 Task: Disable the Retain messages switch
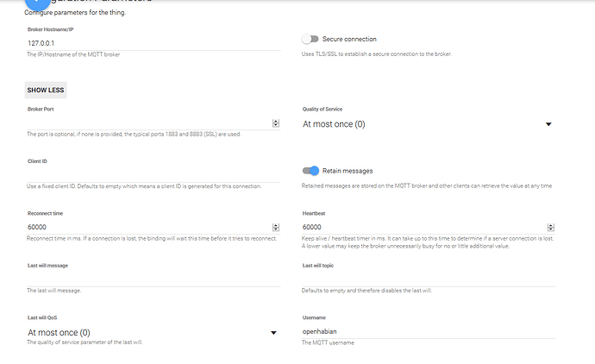311,171
